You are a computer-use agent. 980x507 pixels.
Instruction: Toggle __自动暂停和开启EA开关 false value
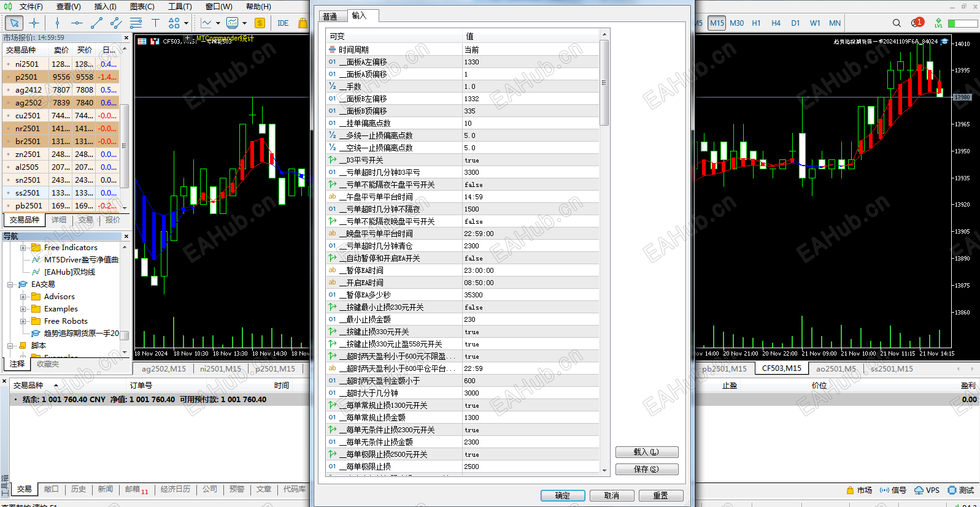(531, 258)
